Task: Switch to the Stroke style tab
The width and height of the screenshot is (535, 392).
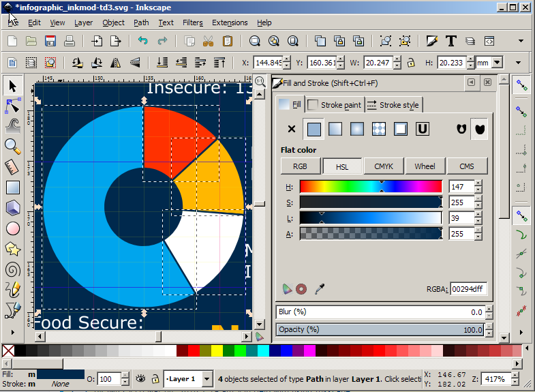Action: [393, 105]
